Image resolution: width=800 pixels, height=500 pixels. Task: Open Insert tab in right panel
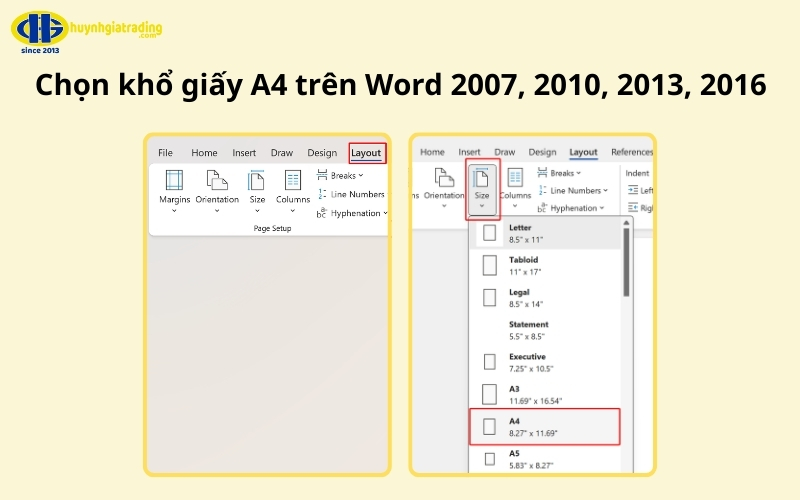[469, 152]
